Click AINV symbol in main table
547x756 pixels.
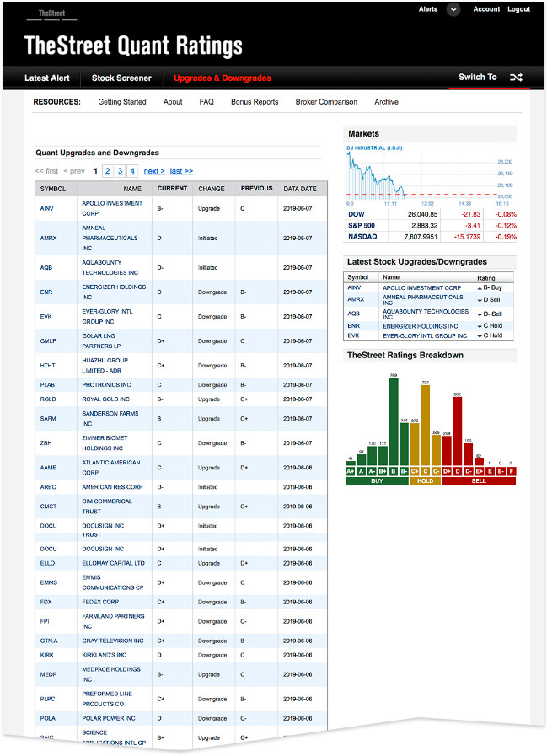[x=47, y=209]
